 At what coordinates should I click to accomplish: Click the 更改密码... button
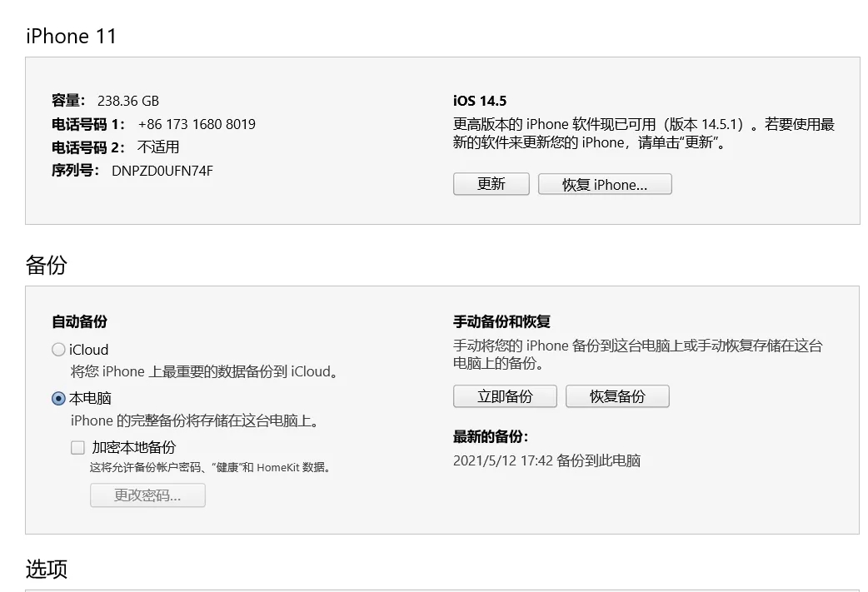(x=147, y=495)
